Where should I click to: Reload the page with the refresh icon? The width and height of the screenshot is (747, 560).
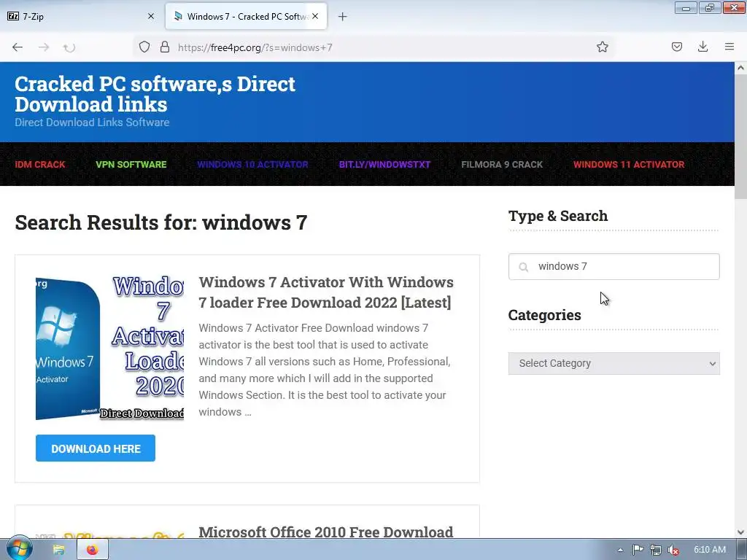coord(69,47)
